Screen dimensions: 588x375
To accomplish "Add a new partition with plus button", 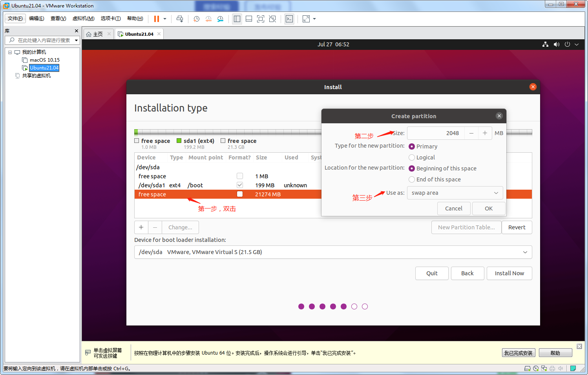I will [141, 227].
